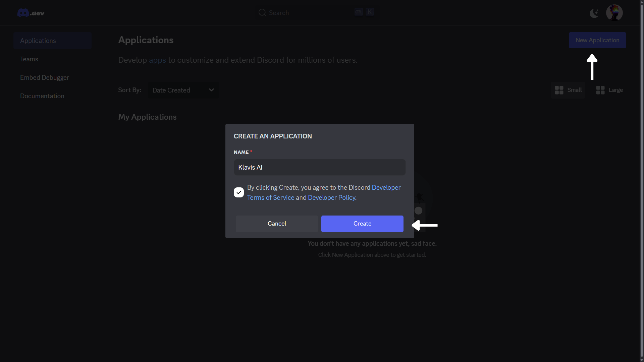Select the Large grid view icon
The width and height of the screenshot is (644, 362).
tap(600, 90)
